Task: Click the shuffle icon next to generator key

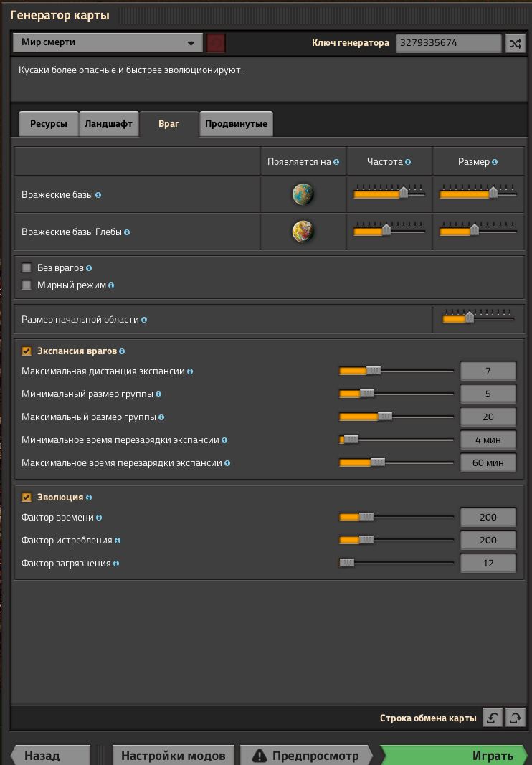Action: tap(515, 43)
